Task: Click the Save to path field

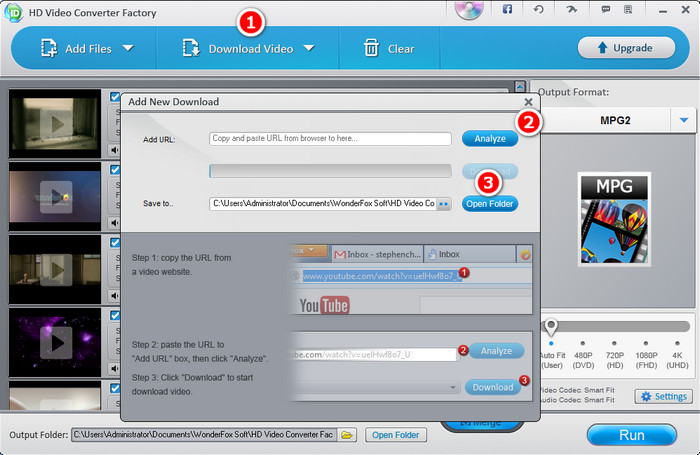Action: [x=323, y=204]
